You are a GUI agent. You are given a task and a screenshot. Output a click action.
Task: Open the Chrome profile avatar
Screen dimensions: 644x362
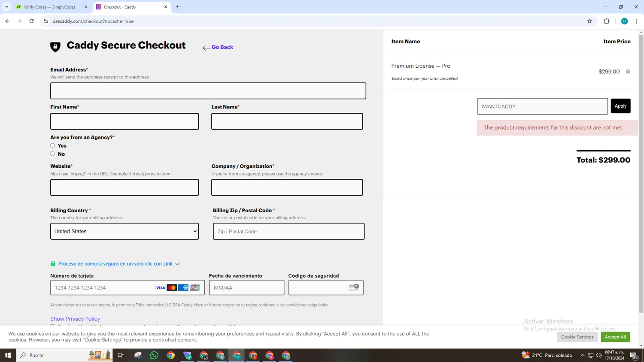click(x=624, y=21)
